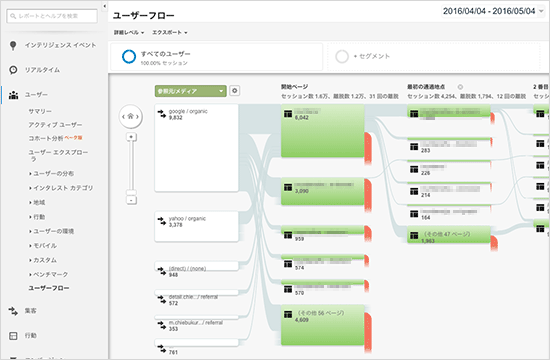Open the Realtime clock icon
The width and height of the screenshot is (550, 360).
13,70
